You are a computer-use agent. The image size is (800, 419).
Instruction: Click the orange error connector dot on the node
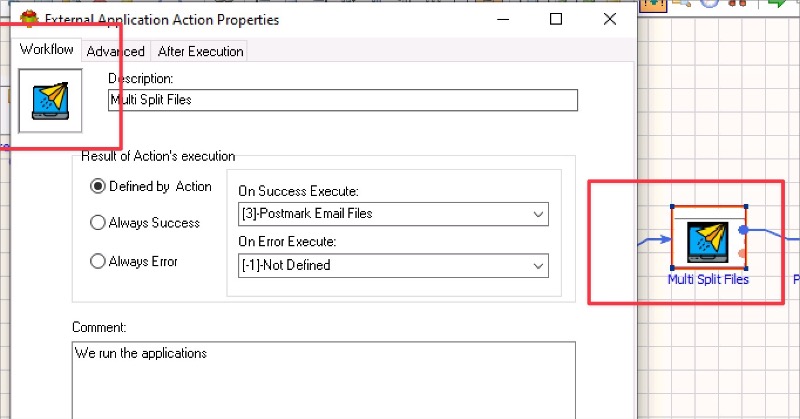pyautogui.click(x=742, y=253)
